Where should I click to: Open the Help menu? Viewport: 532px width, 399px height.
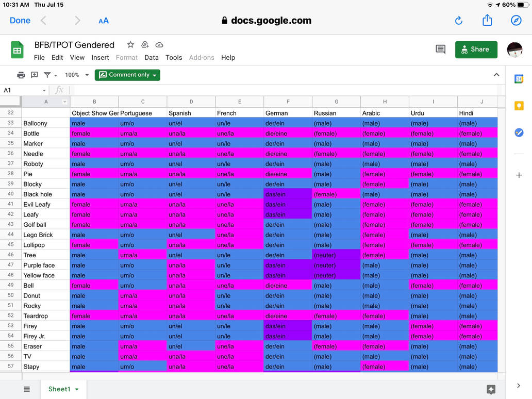tap(228, 58)
